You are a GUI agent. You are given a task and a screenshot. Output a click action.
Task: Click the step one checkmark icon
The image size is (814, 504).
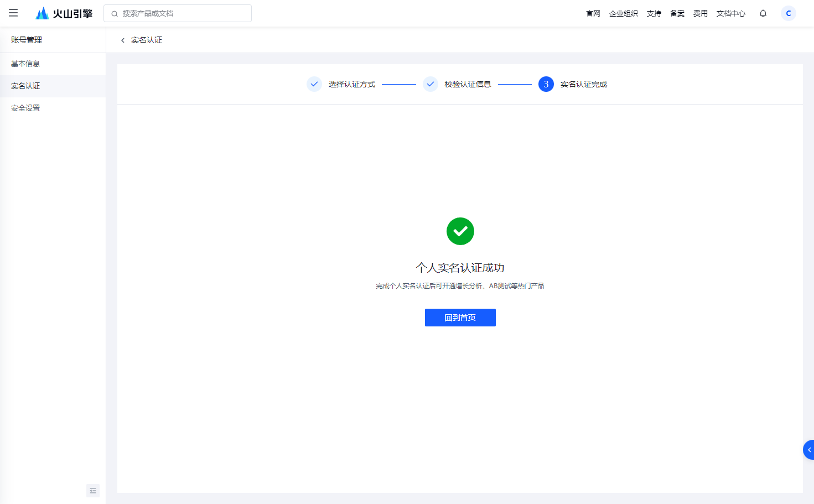[x=314, y=84]
